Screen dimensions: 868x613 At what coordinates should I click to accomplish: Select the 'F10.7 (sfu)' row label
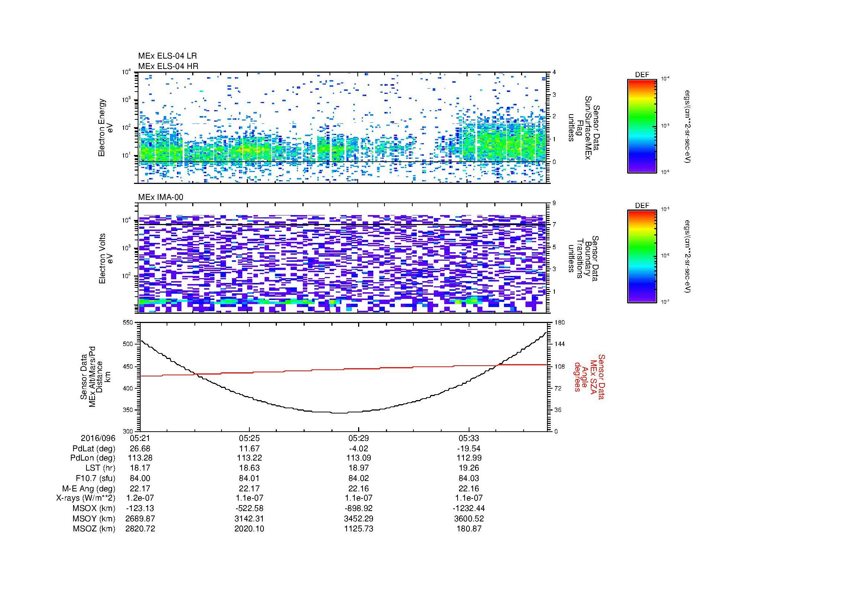point(95,478)
